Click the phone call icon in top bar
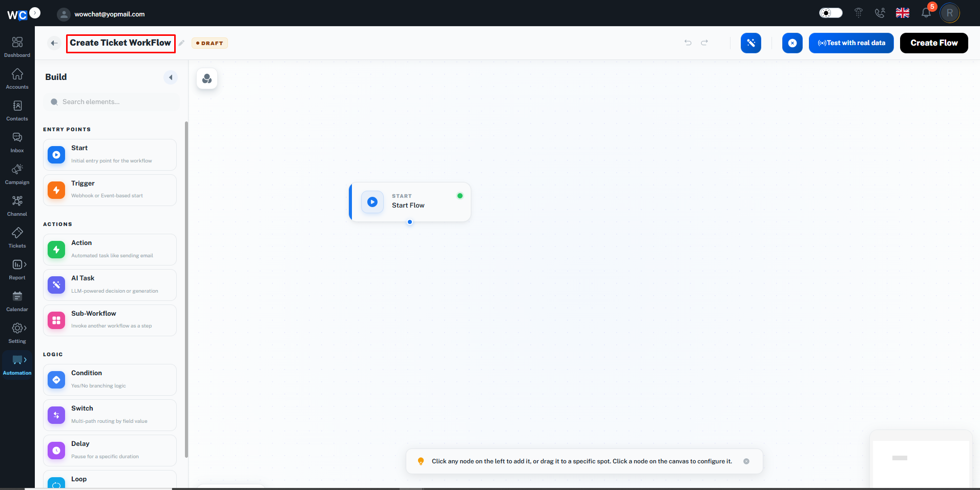 (x=880, y=13)
